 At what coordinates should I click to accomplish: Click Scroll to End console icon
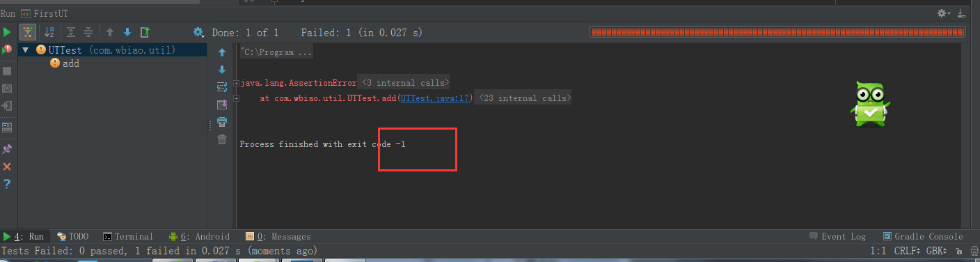tap(222, 105)
